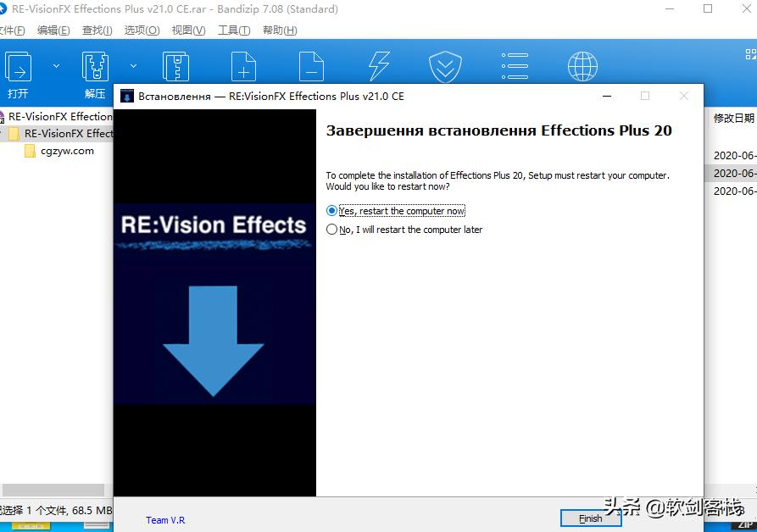The height and width of the screenshot is (532, 757).
Task: Click the new archive zipper icon
Action: tap(175, 67)
